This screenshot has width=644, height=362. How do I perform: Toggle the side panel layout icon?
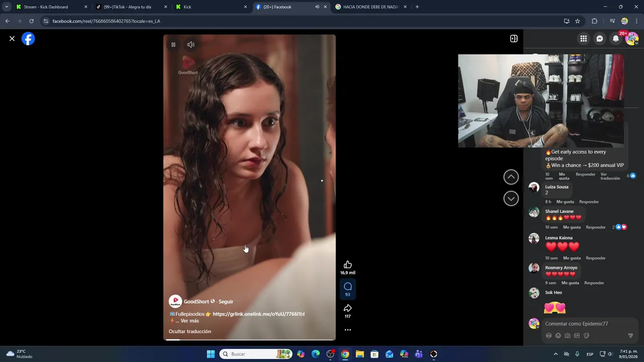[514, 39]
